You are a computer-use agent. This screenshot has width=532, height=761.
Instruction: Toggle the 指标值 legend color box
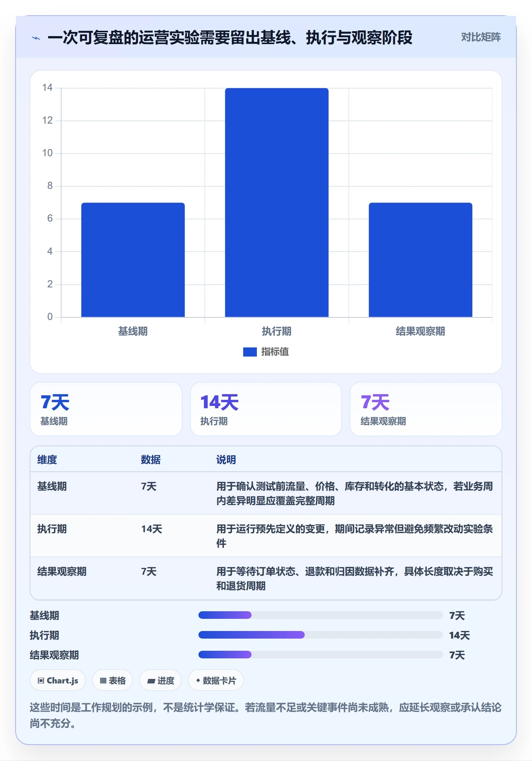coord(250,352)
